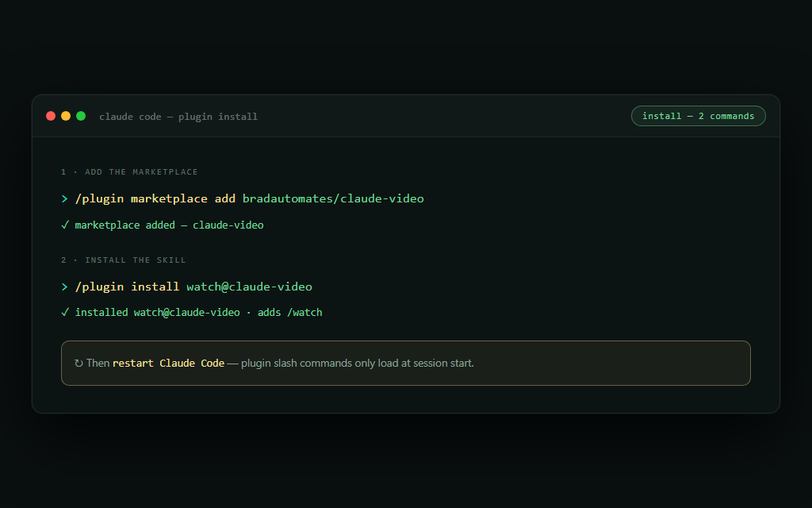Click the 'bradautomates/claude-video' repository text

coord(333,198)
